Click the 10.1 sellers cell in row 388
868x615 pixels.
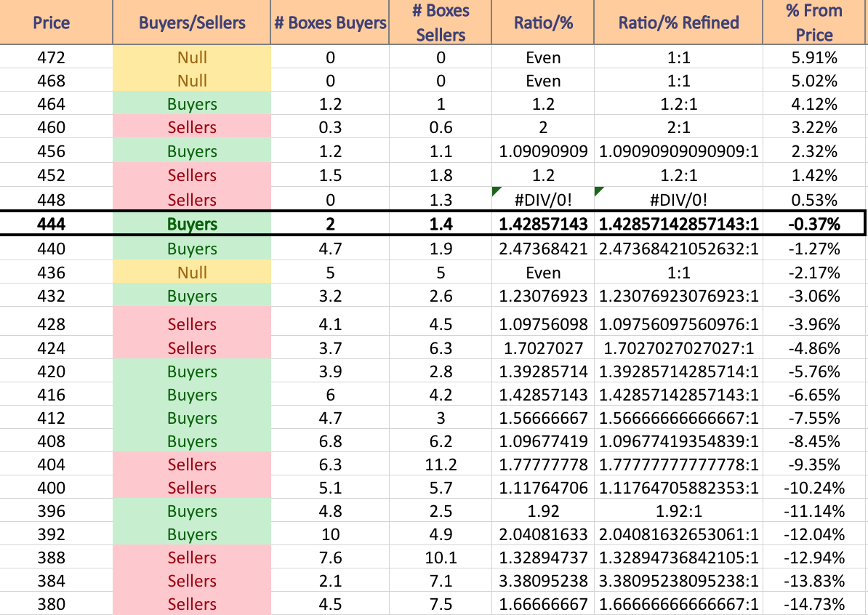(440, 557)
